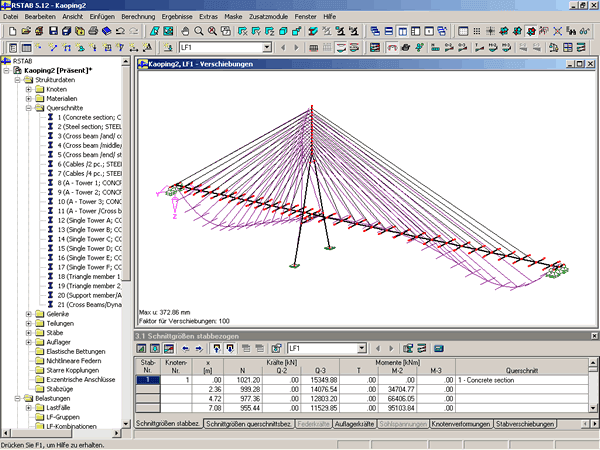The height and width of the screenshot is (450, 600).
Task: Collapse the Querschnitte tree folder
Action: coord(29,108)
